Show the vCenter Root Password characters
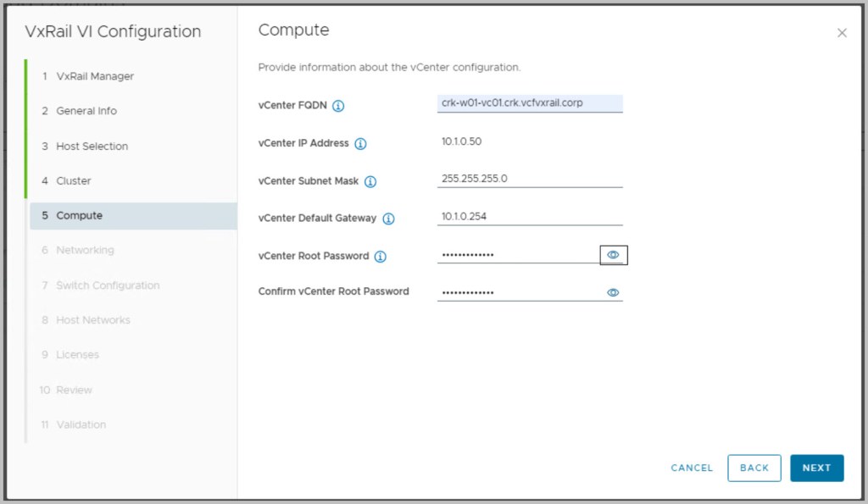 click(x=613, y=255)
